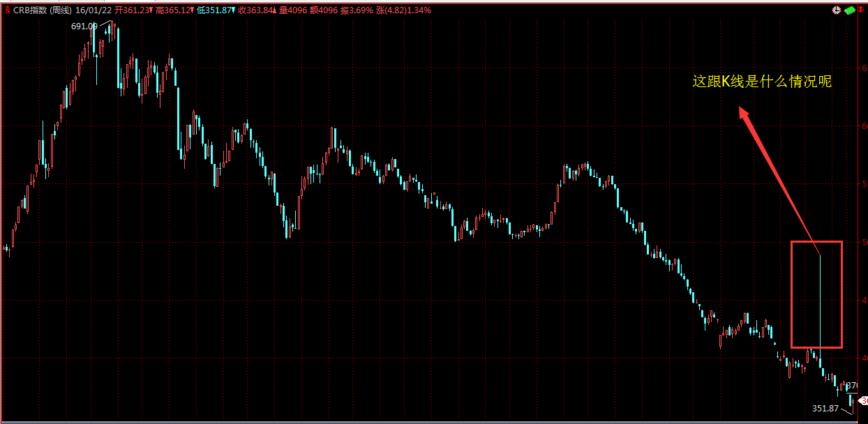Screen dimensions: 868x424
Task: Click the change value 涨(4.82)1.34%
Action: pos(405,10)
